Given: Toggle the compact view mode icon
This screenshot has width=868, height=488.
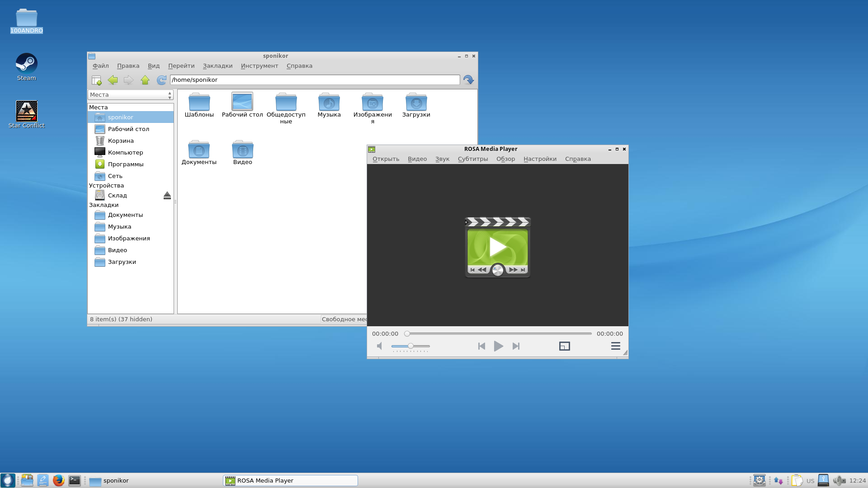Looking at the screenshot, I should click(564, 346).
